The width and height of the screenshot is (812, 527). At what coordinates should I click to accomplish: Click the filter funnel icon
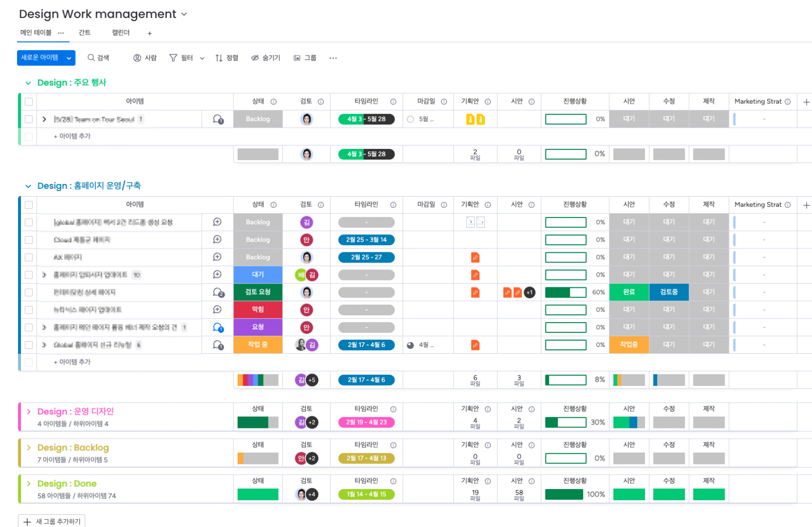click(173, 58)
